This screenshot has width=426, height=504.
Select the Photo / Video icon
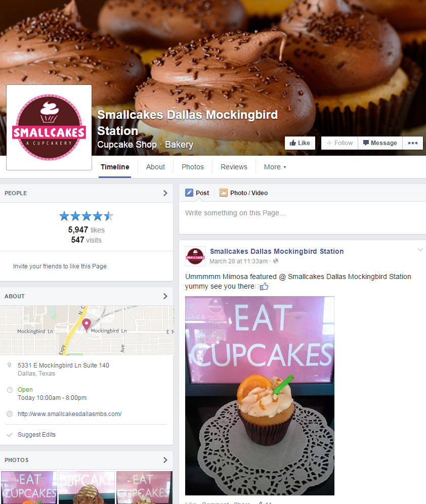(223, 193)
